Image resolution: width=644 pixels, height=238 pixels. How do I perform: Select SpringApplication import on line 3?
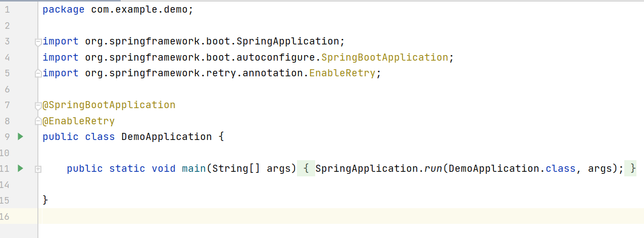click(x=193, y=41)
